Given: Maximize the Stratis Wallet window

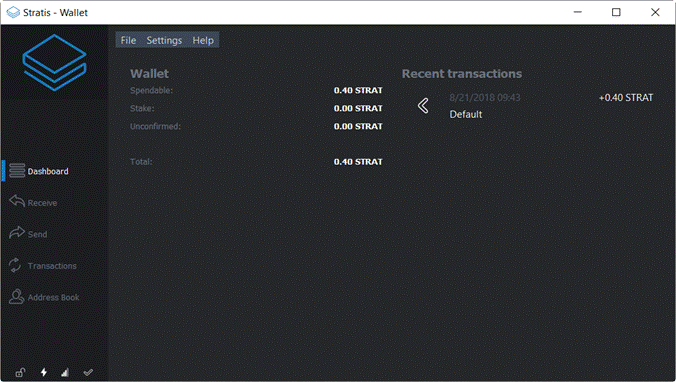Looking at the screenshot, I should point(617,12).
